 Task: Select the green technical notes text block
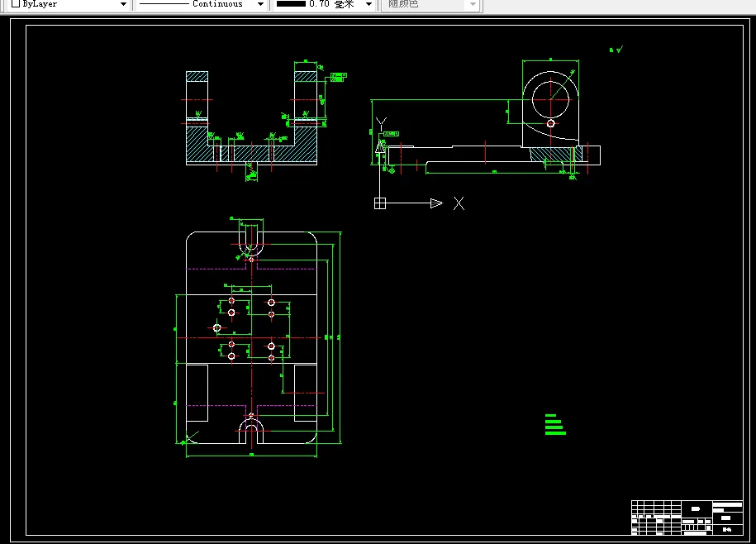(555, 424)
